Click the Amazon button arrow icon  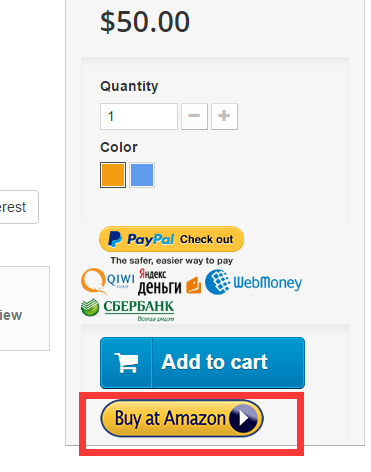click(243, 418)
